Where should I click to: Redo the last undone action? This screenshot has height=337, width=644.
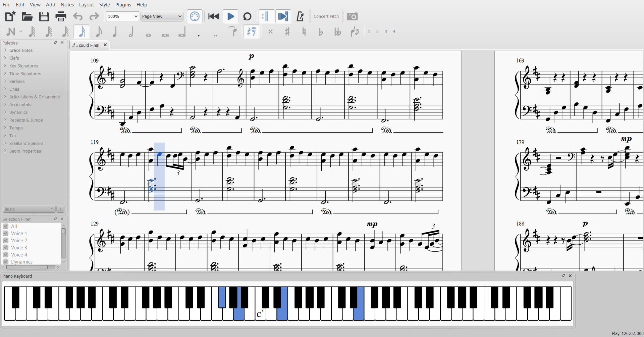point(94,16)
